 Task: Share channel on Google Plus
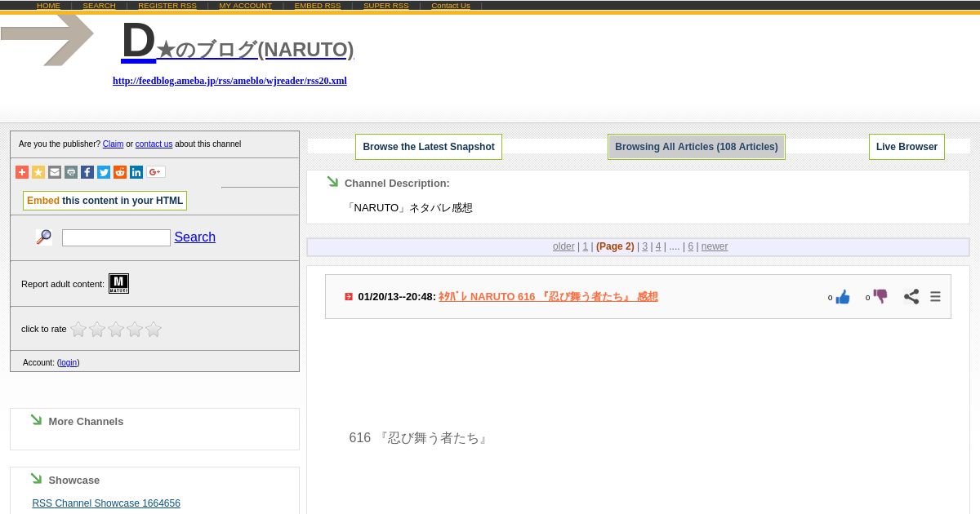[x=156, y=172]
